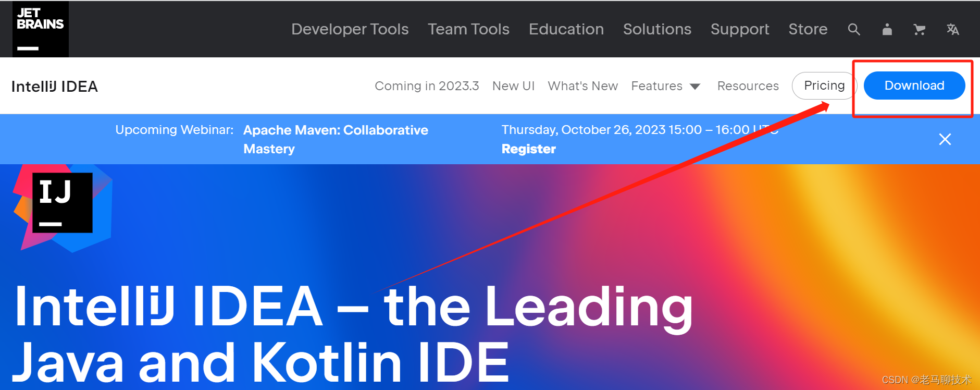Screen dimensions: 980x390
Task: Click the blue Download button
Action: pos(914,86)
